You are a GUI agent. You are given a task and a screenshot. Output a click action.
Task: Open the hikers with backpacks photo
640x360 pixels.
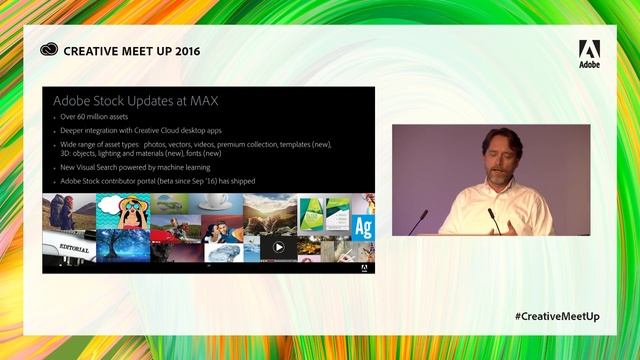coord(69,212)
